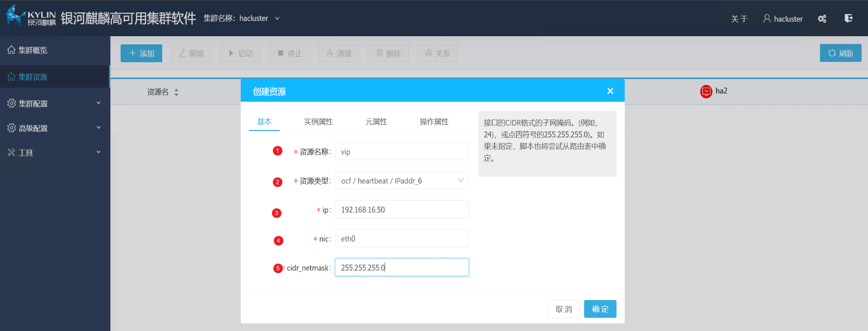Expand the 集群配置 sidebar menu
The height and width of the screenshot is (331, 868).
(55, 103)
